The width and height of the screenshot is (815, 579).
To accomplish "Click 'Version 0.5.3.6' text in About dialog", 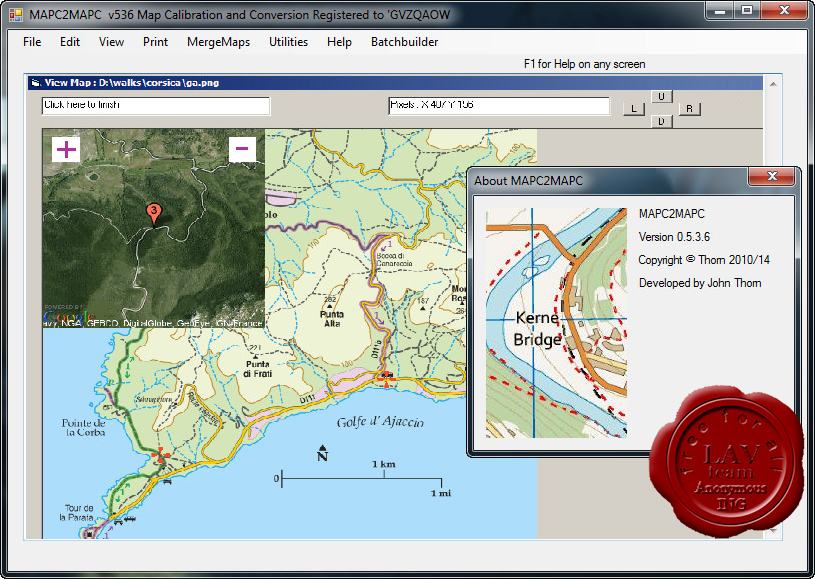I will [674, 237].
